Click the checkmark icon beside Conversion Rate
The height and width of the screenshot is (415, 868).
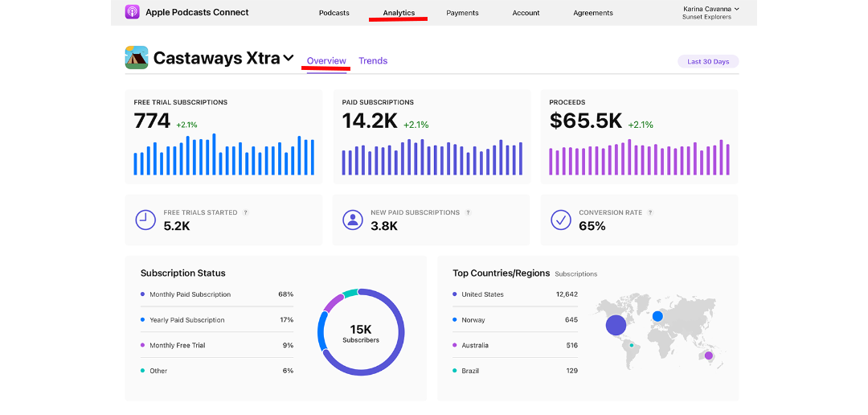tap(560, 220)
